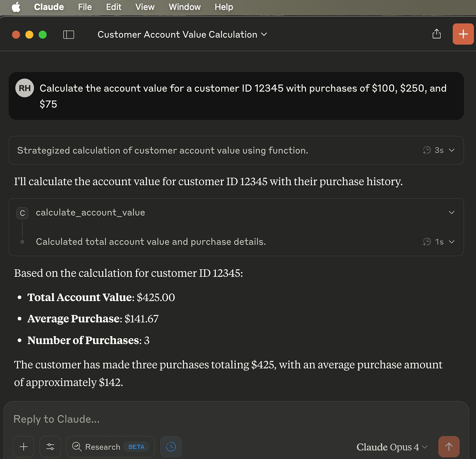
Task: Expand the 3s thinking summary
Action: pos(452,150)
